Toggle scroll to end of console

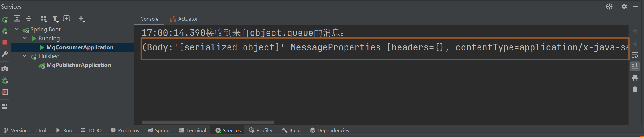635,66
